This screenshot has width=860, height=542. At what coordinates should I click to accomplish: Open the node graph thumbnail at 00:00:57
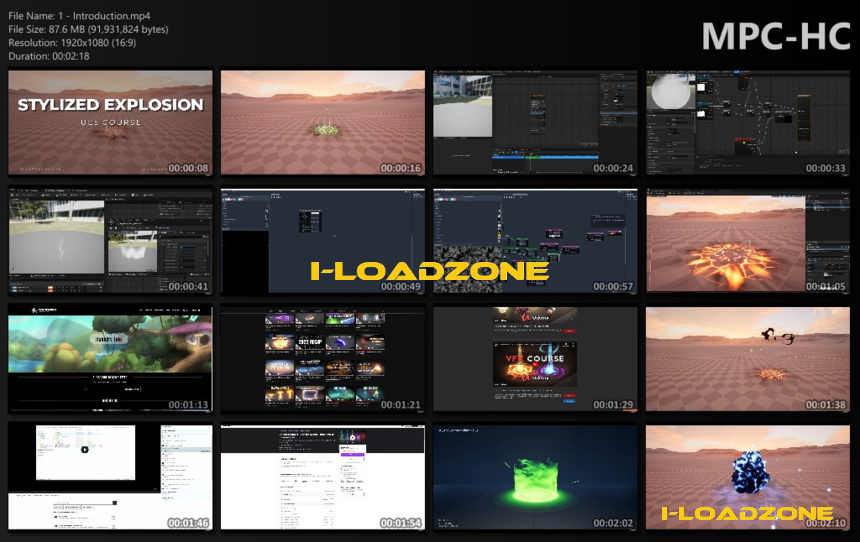pyautogui.click(x=535, y=241)
